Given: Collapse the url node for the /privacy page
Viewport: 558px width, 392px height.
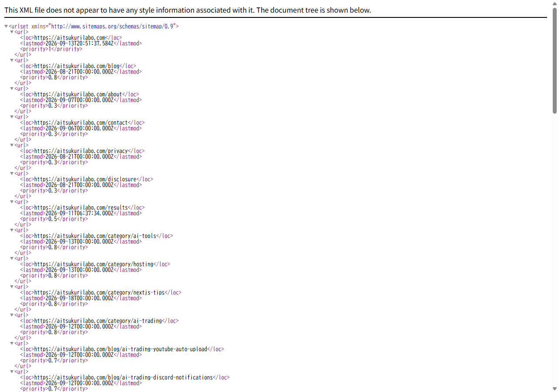Looking at the screenshot, I should [x=12, y=145].
